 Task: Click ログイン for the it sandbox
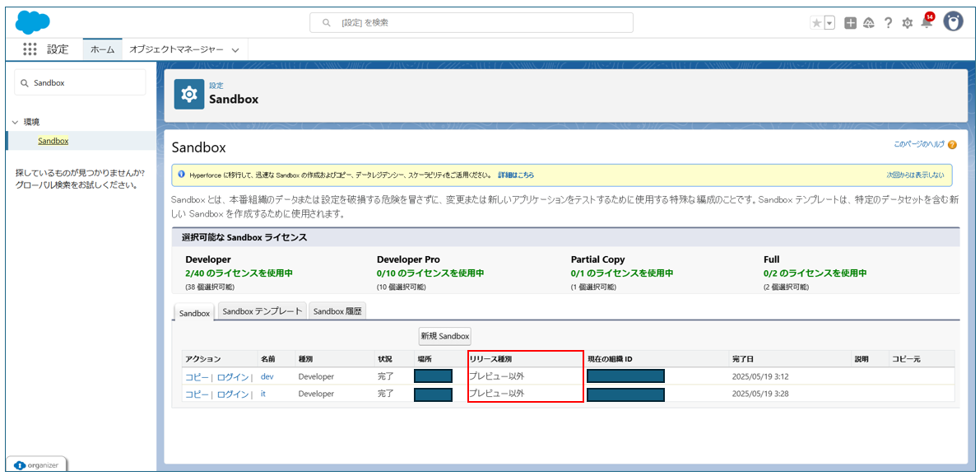(x=233, y=394)
